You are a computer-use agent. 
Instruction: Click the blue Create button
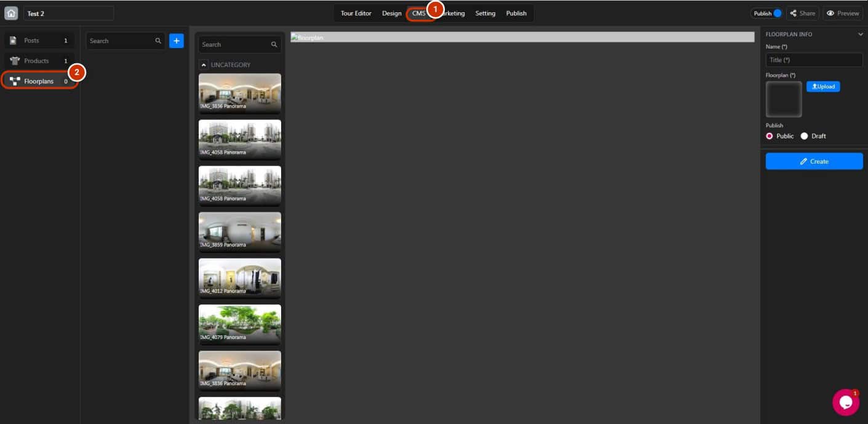point(814,161)
